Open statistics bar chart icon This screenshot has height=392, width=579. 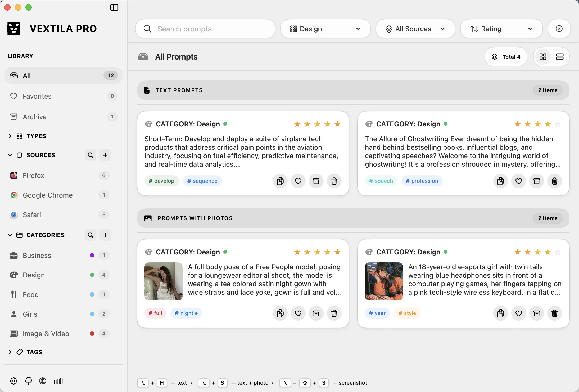point(58,381)
